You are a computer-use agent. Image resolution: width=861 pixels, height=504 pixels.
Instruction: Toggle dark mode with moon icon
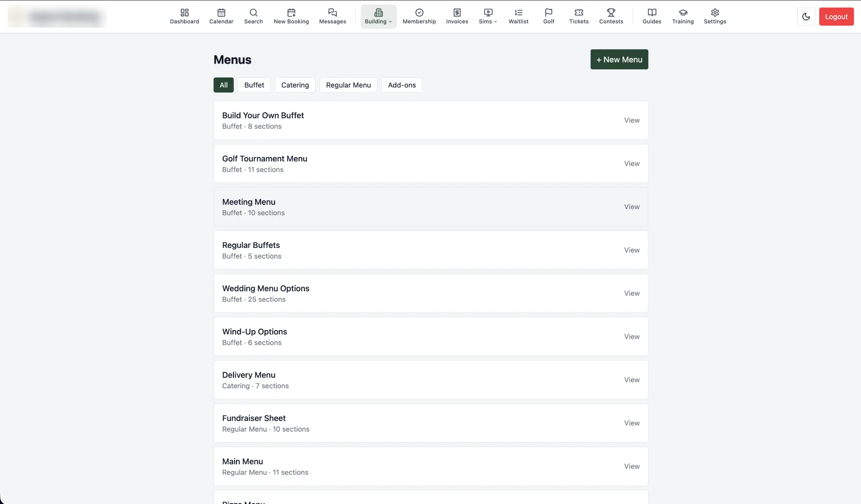[x=806, y=17]
